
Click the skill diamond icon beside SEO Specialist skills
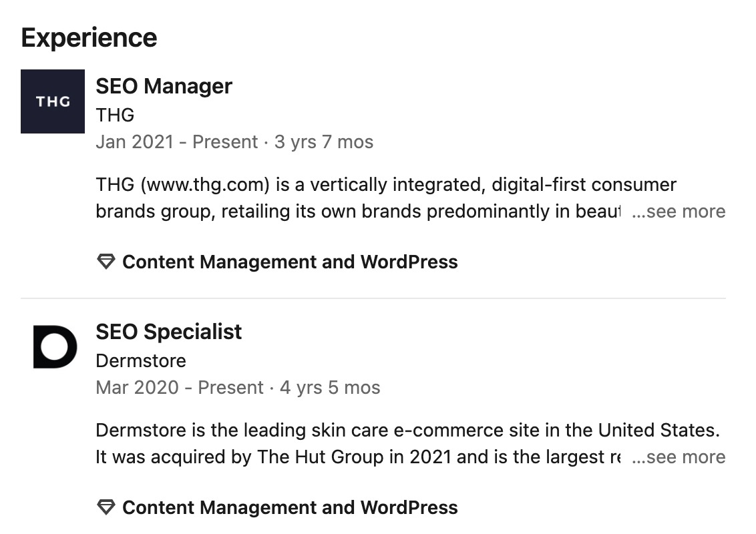click(106, 507)
